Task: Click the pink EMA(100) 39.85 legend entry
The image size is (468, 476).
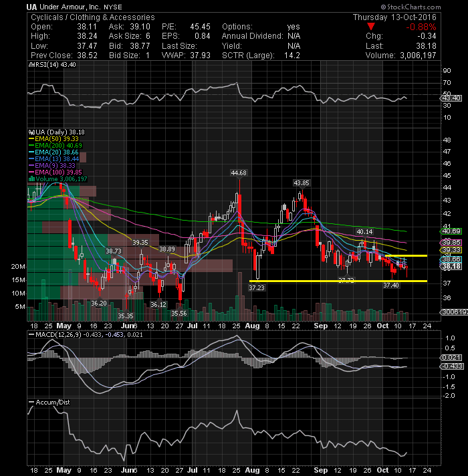Action: pos(55,172)
